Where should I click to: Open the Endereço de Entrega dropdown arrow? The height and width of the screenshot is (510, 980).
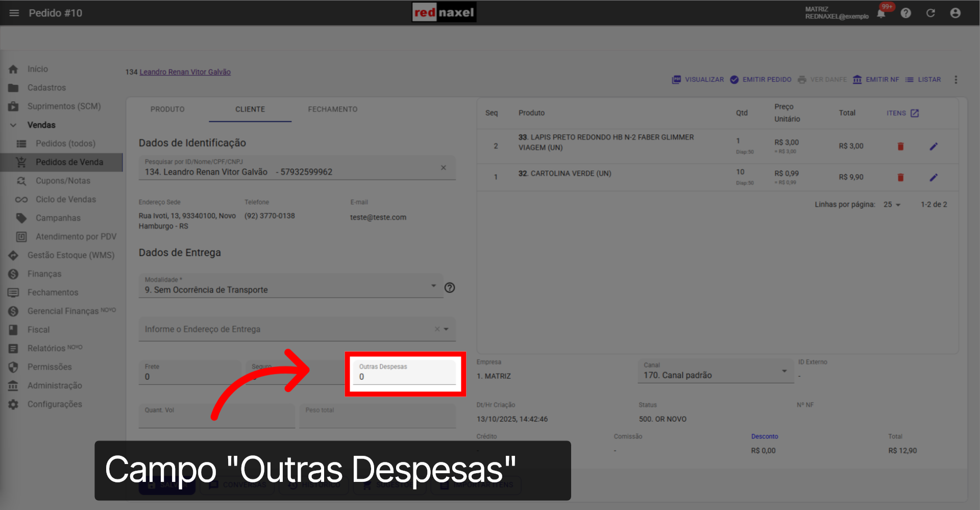pos(446,329)
